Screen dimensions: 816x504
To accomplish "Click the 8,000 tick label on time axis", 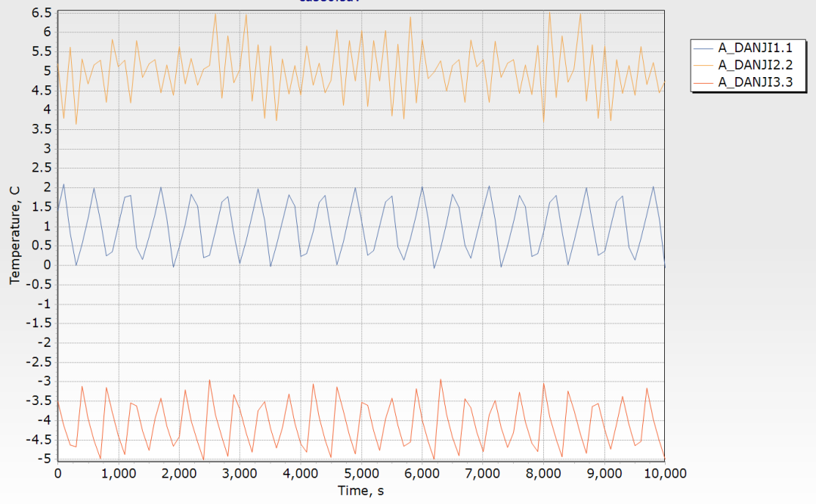I will [543, 474].
